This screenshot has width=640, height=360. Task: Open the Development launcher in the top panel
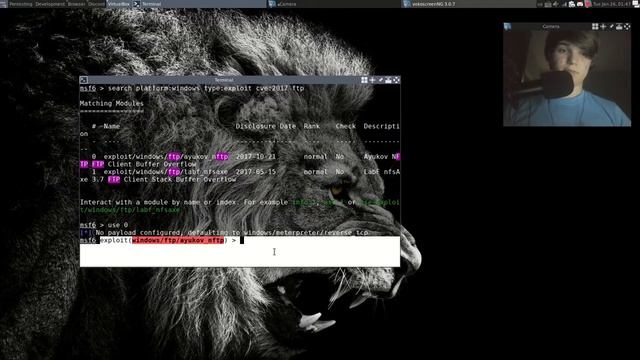click(49, 4)
